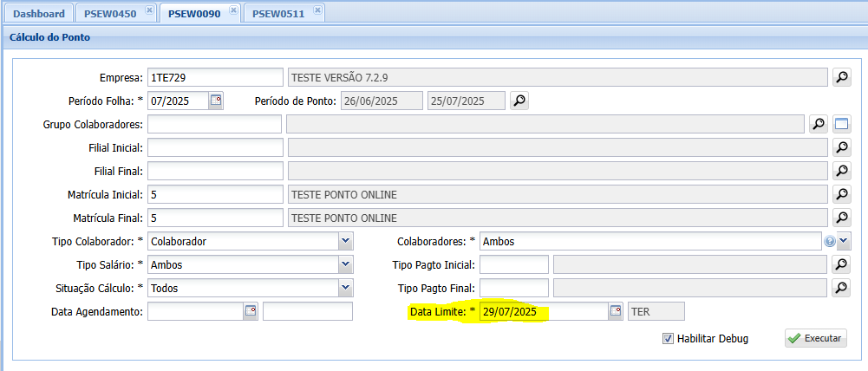Search using the Filial Inicial magnifier

pyautogui.click(x=841, y=147)
